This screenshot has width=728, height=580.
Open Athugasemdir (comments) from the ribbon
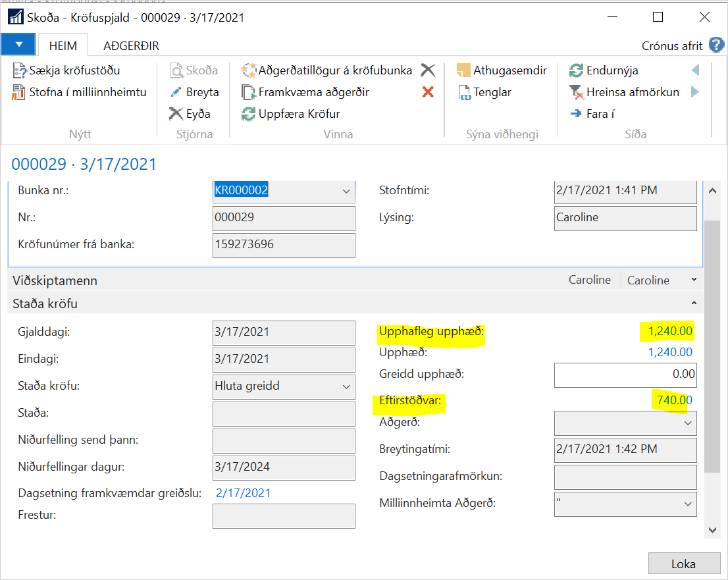point(463,70)
